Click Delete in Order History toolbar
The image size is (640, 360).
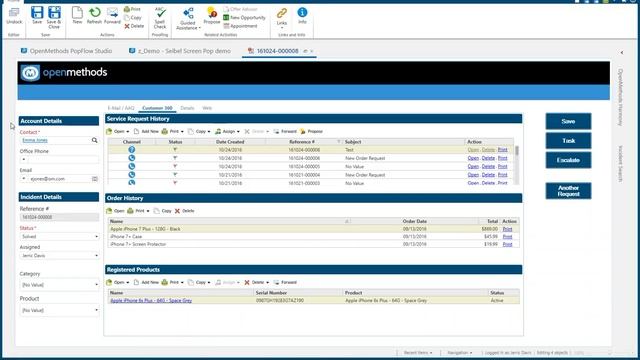click(184, 211)
